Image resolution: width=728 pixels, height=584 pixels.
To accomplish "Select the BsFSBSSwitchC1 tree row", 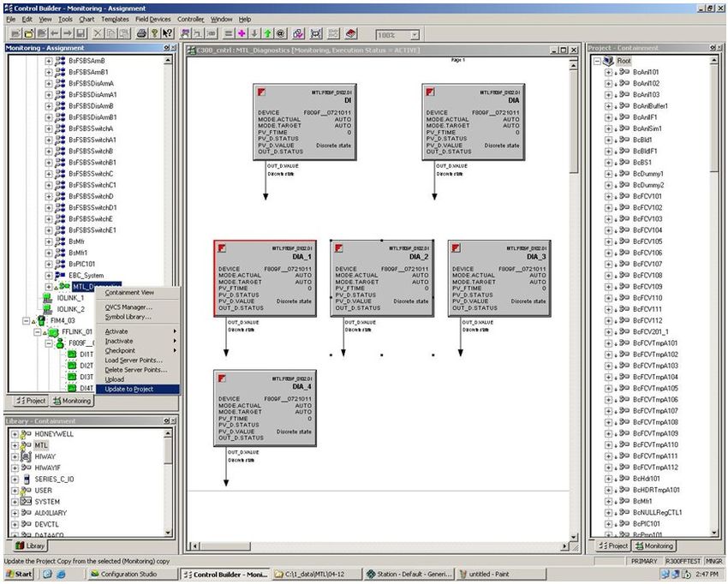I will [92, 185].
